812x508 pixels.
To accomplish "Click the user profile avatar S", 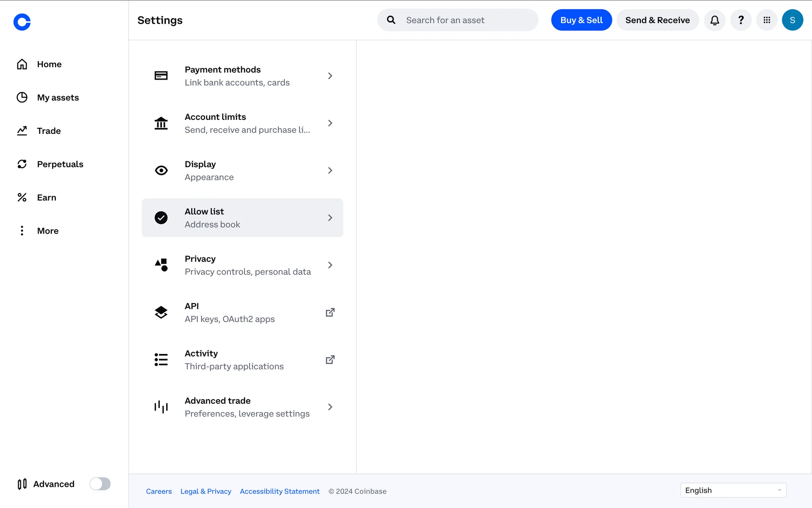I will [793, 20].
